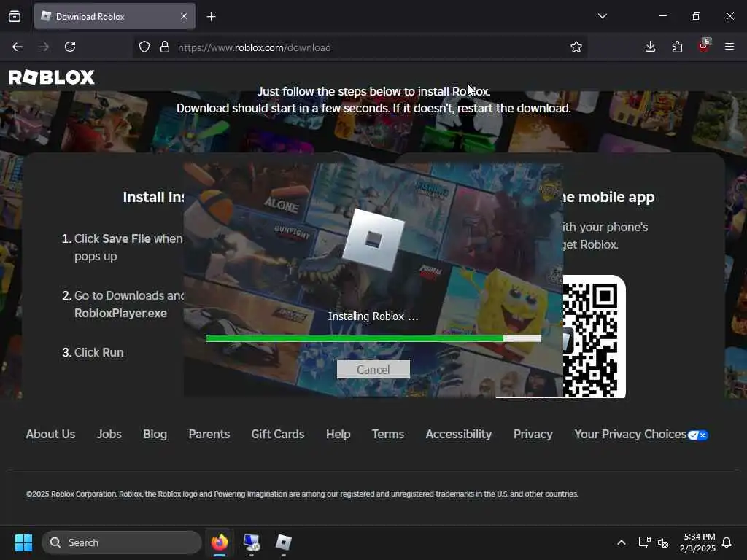Switch to Firefox in the taskbar
Viewport: 747px width, 560px height.
[x=219, y=542]
